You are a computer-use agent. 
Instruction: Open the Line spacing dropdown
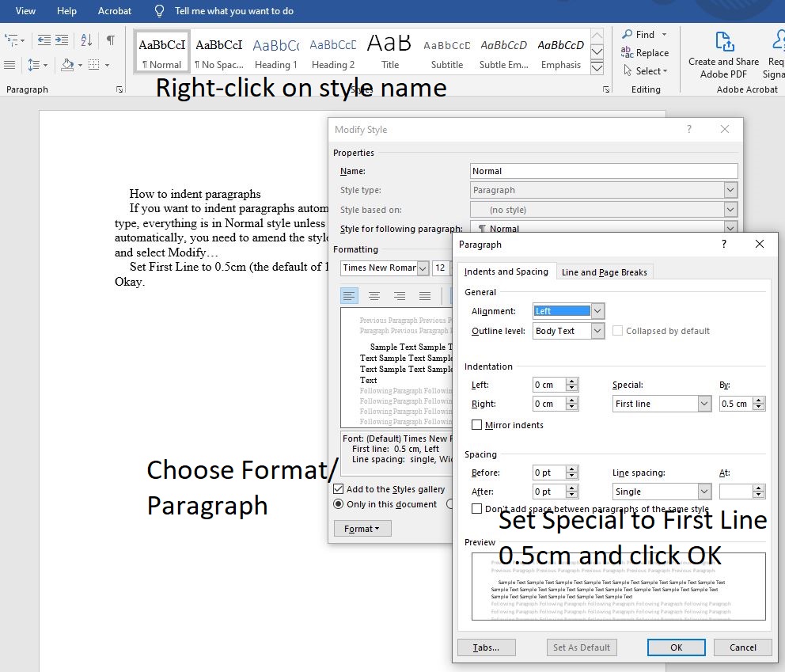point(704,492)
